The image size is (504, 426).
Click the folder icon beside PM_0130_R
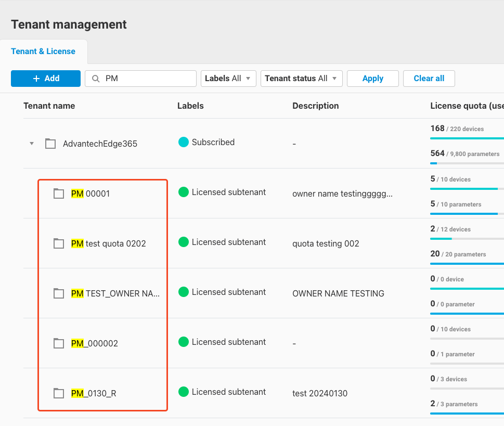[x=58, y=393]
